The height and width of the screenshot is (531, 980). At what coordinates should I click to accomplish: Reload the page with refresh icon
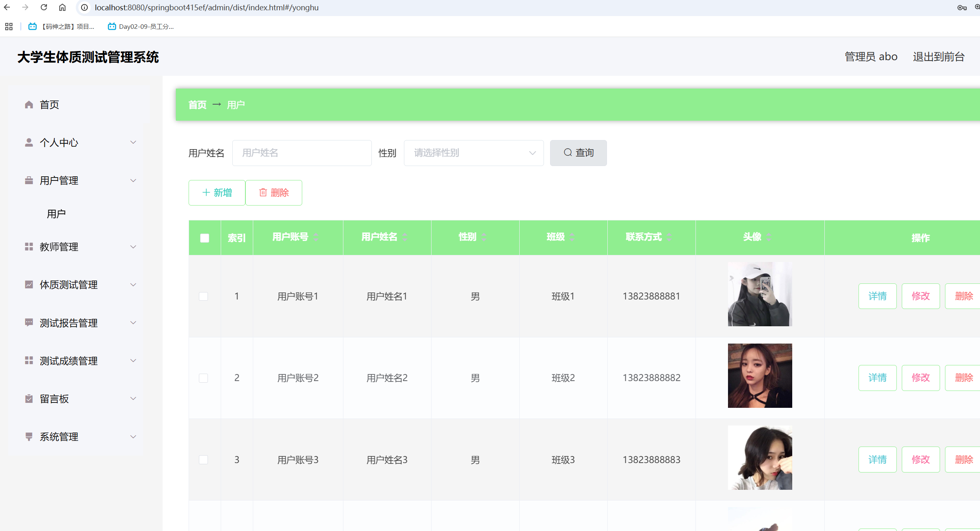44,7
